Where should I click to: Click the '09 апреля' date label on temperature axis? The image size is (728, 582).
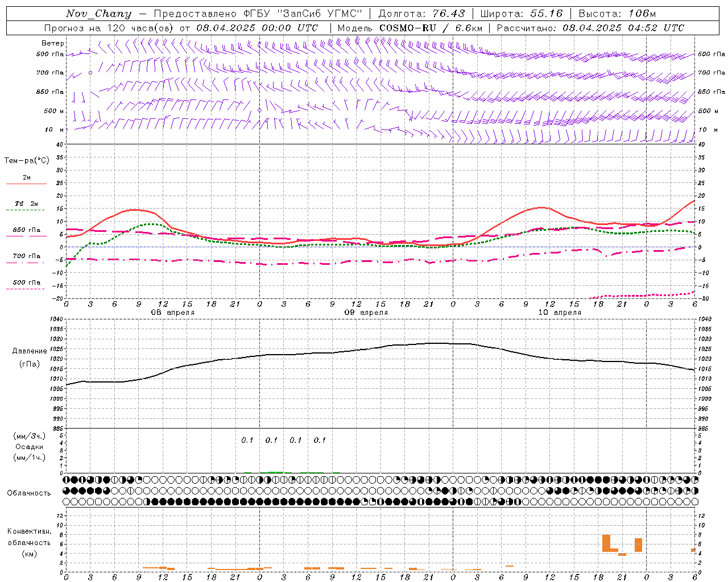[x=366, y=313]
